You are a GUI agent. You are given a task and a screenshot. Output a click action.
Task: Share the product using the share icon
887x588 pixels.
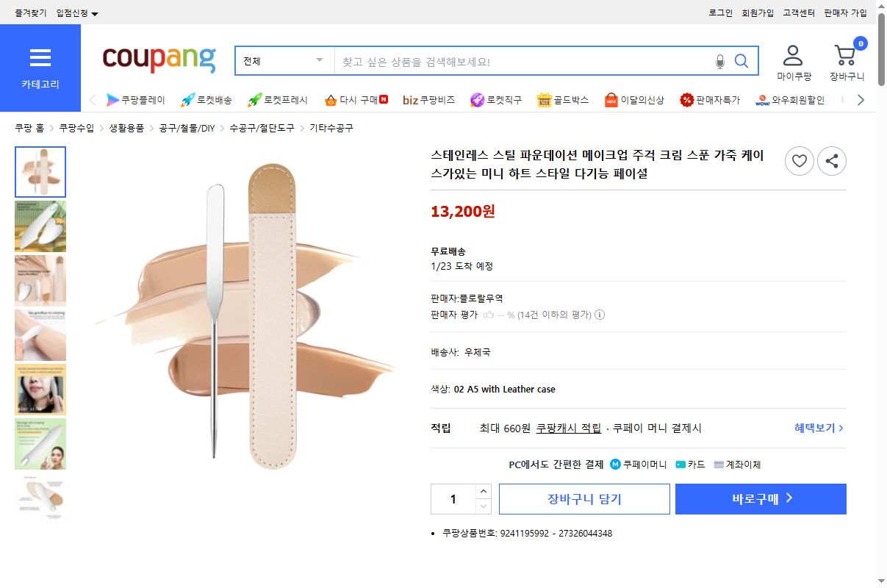(831, 161)
